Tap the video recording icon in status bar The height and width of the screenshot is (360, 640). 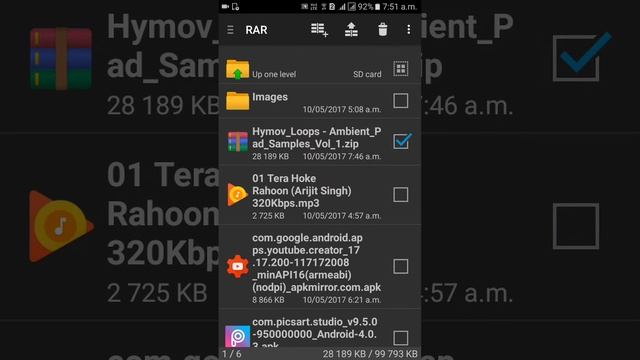pyautogui.click(x=225, y=7)
